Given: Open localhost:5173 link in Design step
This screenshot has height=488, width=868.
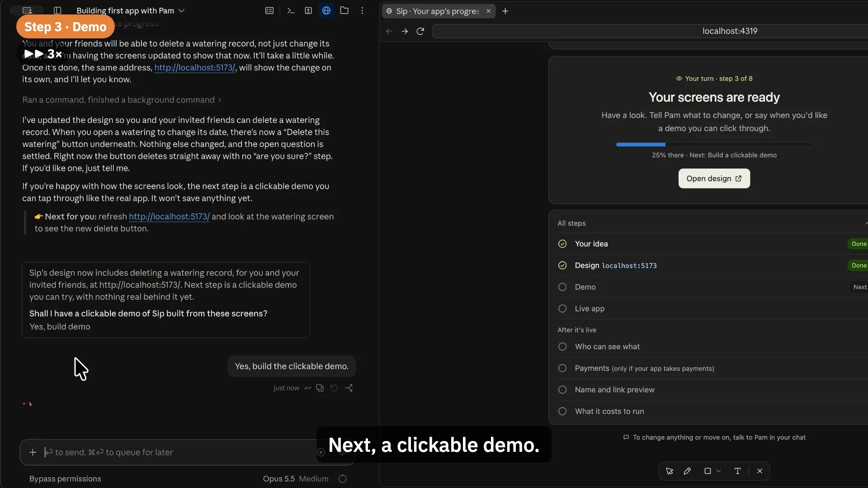Looking at the screenshot, I should click(x=629, y=266).
